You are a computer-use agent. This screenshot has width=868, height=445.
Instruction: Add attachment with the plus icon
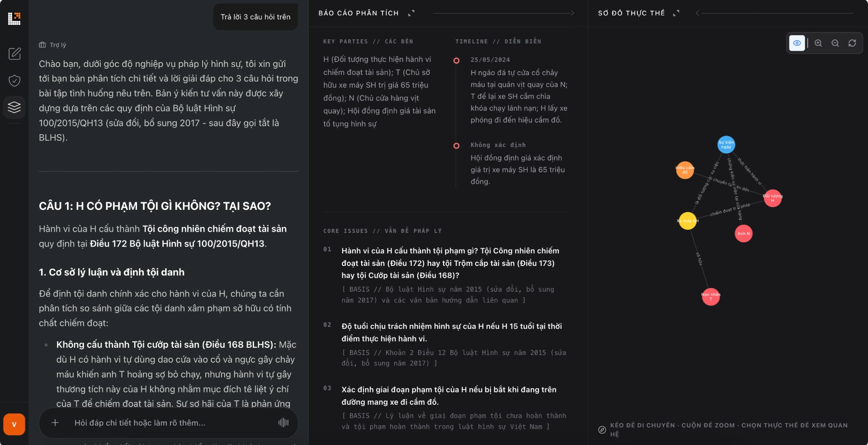[55, 422]
